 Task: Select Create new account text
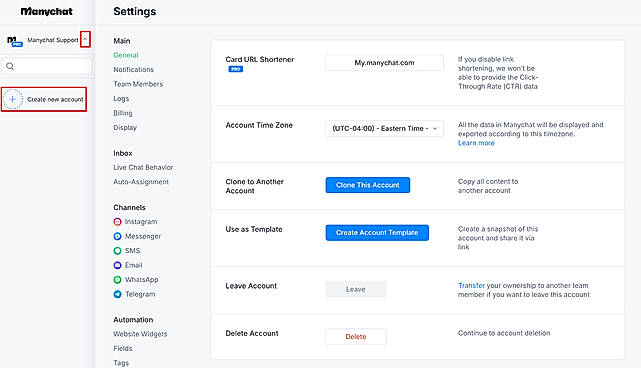pos(55,99)
